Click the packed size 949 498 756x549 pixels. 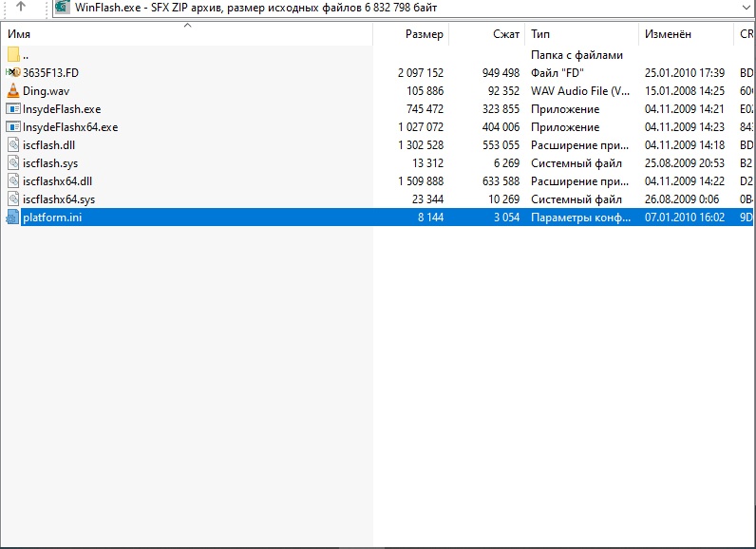coord(501,73)
